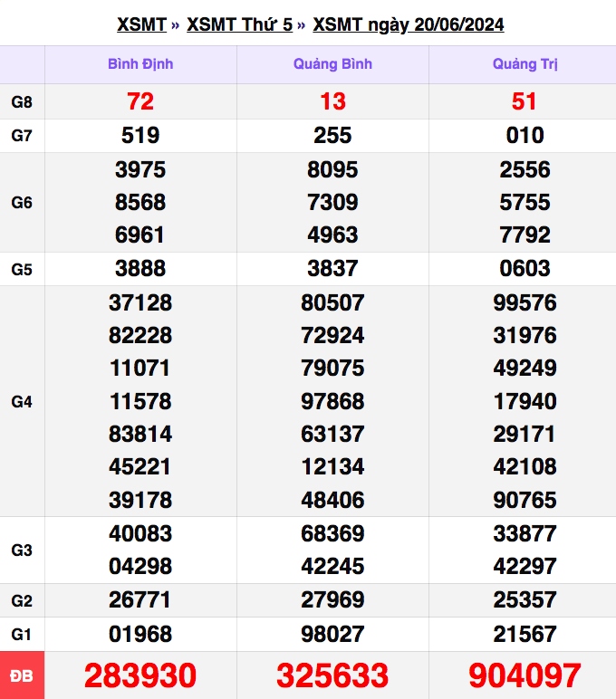Click G4 number 83814

pos(140,435)
